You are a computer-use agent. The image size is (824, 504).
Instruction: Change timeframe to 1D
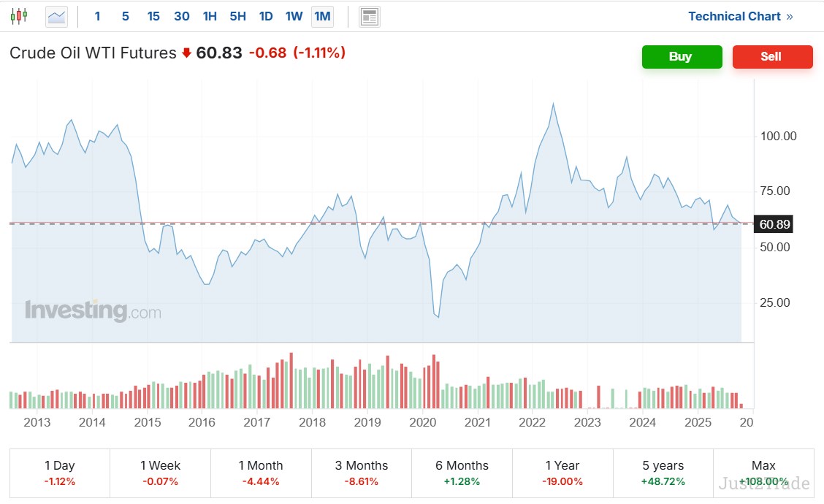click(266, 16)
